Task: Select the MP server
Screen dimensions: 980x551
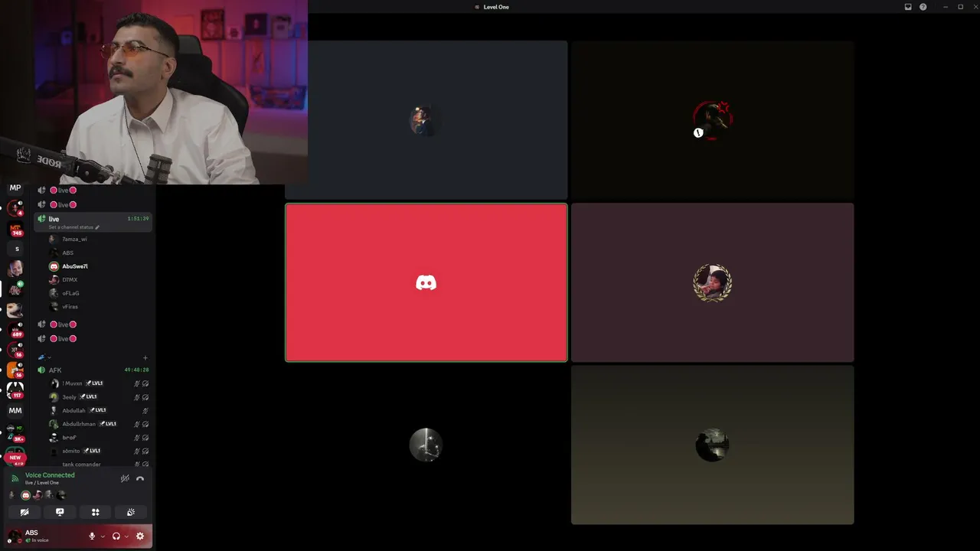Action: coord(15,187)
